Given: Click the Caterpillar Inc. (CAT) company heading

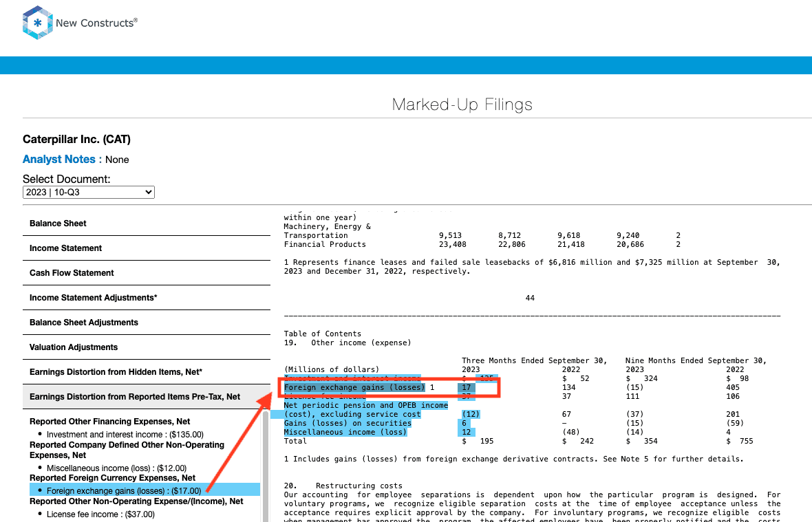Looking at the screenshot, I should (76, 139).
